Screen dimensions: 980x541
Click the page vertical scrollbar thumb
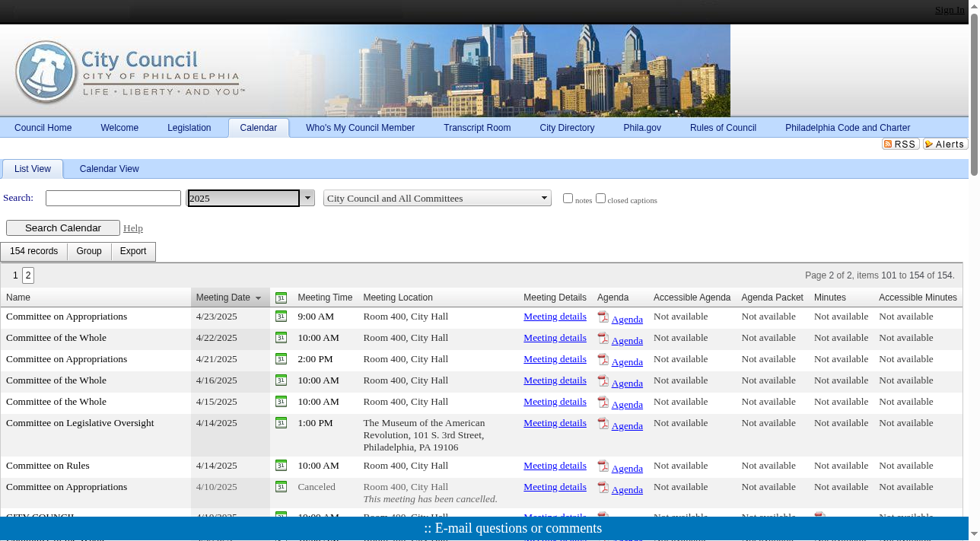point(974,93)
